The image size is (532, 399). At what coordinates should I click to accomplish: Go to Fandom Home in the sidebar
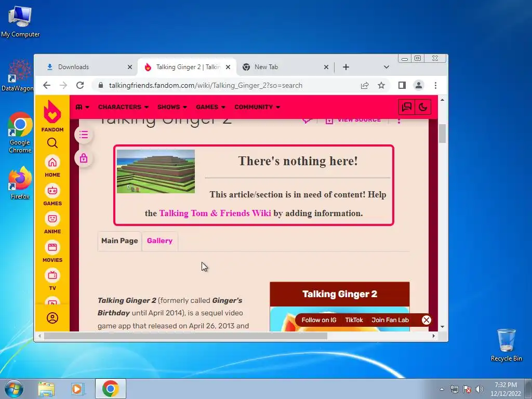coord(52,167)
